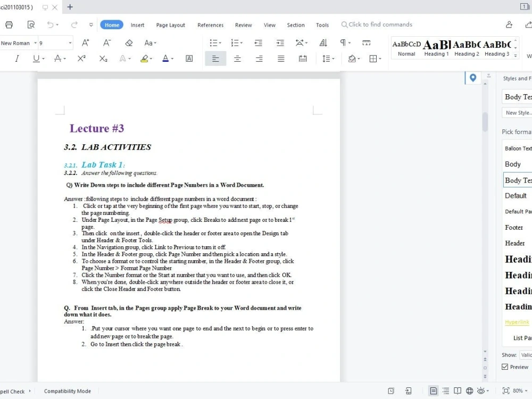Switch to web layout globe icon

470,391
